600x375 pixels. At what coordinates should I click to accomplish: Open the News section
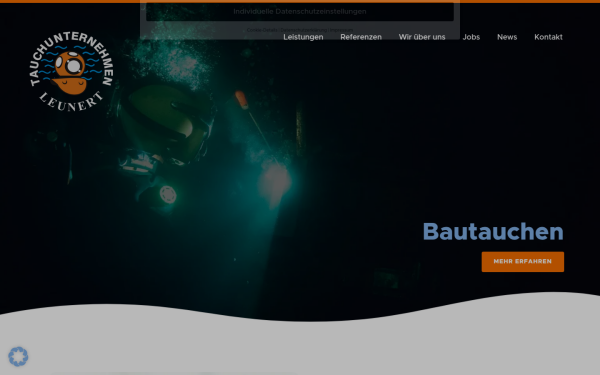click(507, 37)
